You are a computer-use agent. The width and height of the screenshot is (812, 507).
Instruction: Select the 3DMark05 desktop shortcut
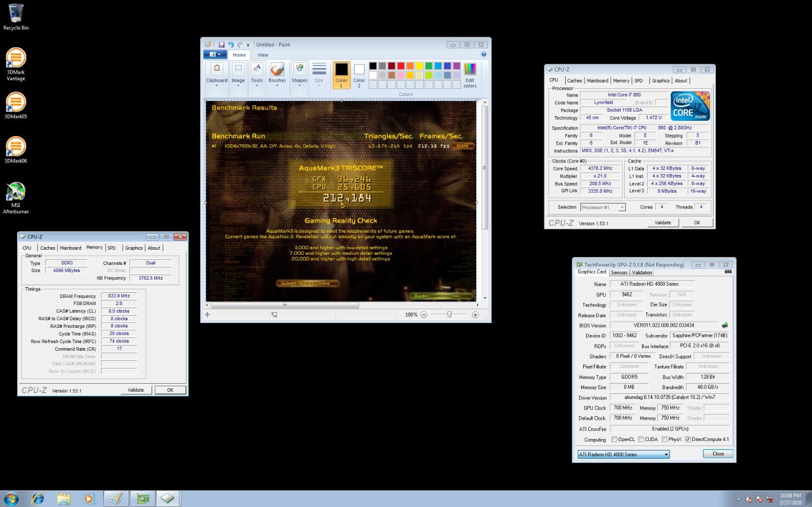(x=16, y=106)
